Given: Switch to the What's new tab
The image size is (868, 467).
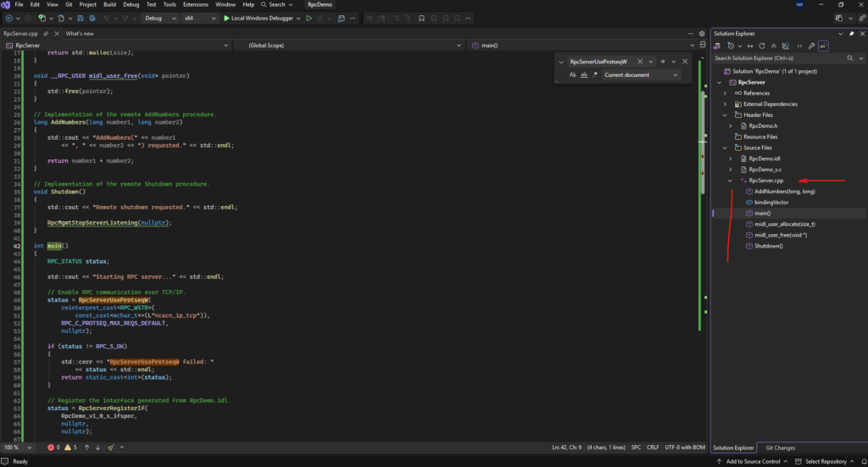Looking at the screenshot, I should pos(80,34).
